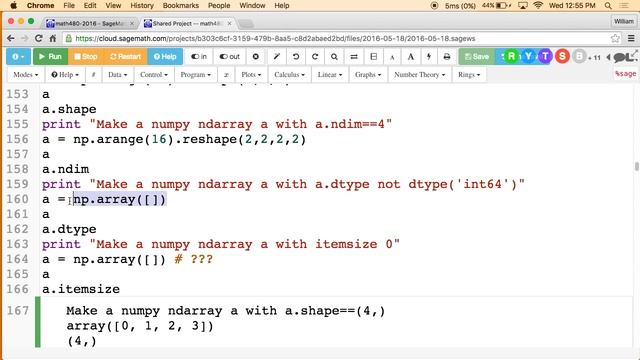Expand the Control dropdown
The width and height of the screenshot is (640, 360).
pyautogui.click(x=154, y=75)
